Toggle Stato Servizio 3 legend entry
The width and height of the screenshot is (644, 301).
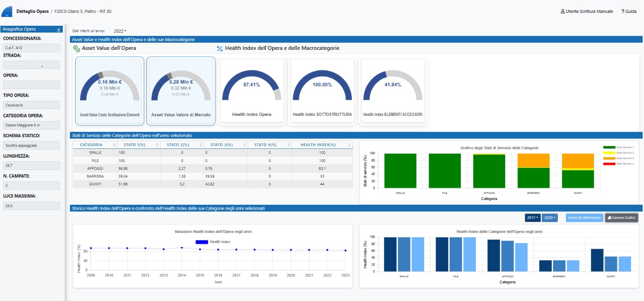point(618,158)
